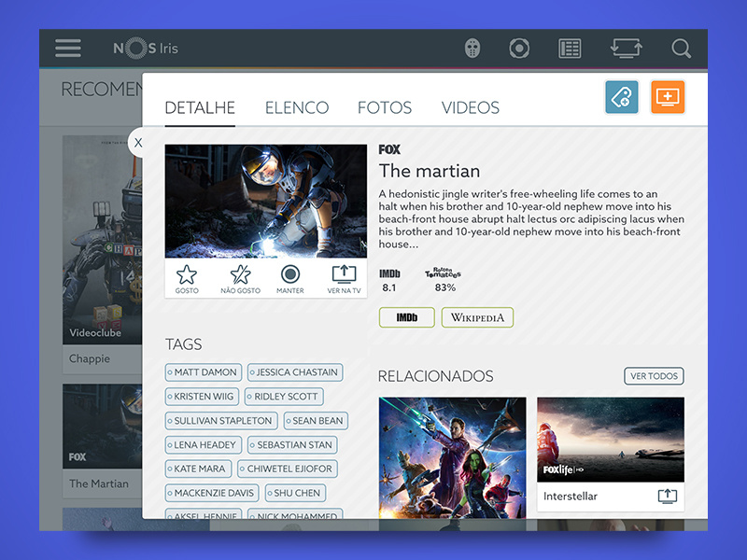
Task: Click the NOS Iris logo
Action: 146,49
